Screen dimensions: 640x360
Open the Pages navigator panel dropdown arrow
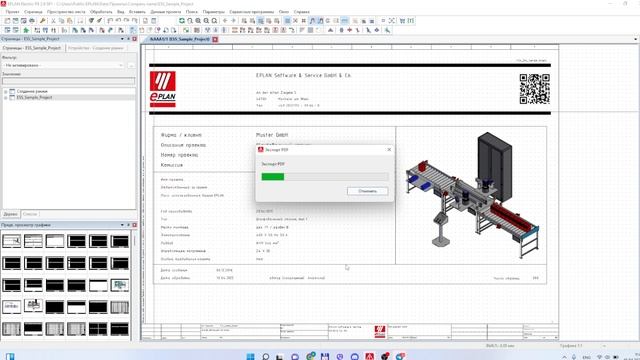click(x=122, y=39)
